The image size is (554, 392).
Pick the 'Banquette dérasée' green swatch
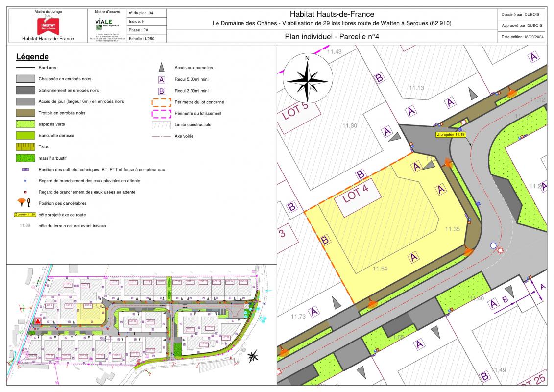[25, 135]
